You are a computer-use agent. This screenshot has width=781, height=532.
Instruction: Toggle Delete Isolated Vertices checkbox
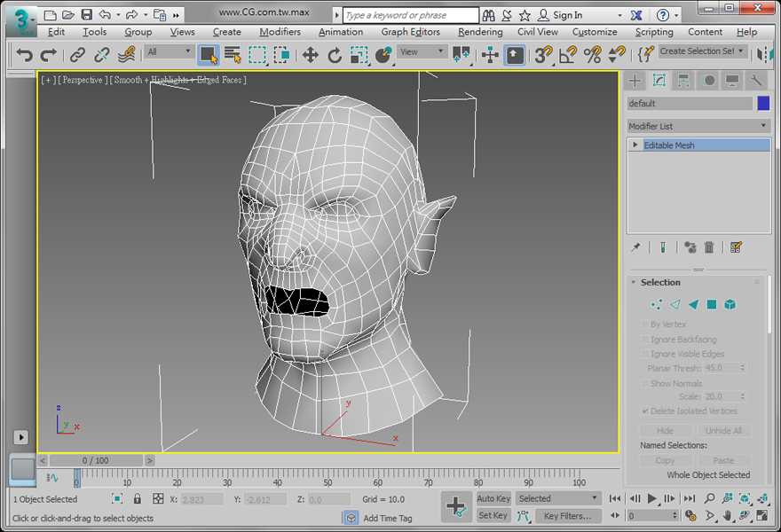[645, 411]
